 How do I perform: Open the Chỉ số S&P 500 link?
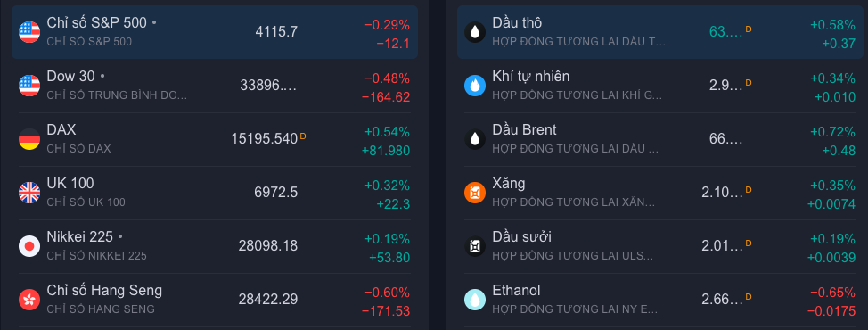click(97, 22)
